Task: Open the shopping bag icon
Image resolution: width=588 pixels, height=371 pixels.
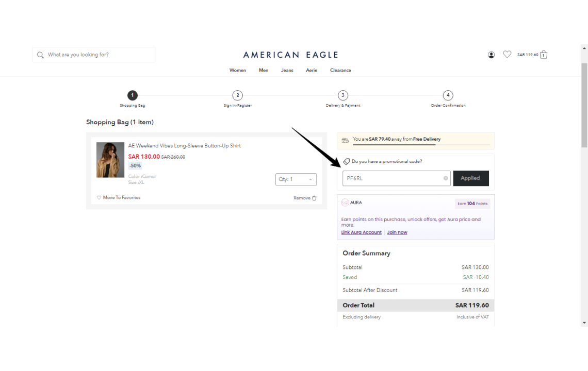Action: click(543, 55)
